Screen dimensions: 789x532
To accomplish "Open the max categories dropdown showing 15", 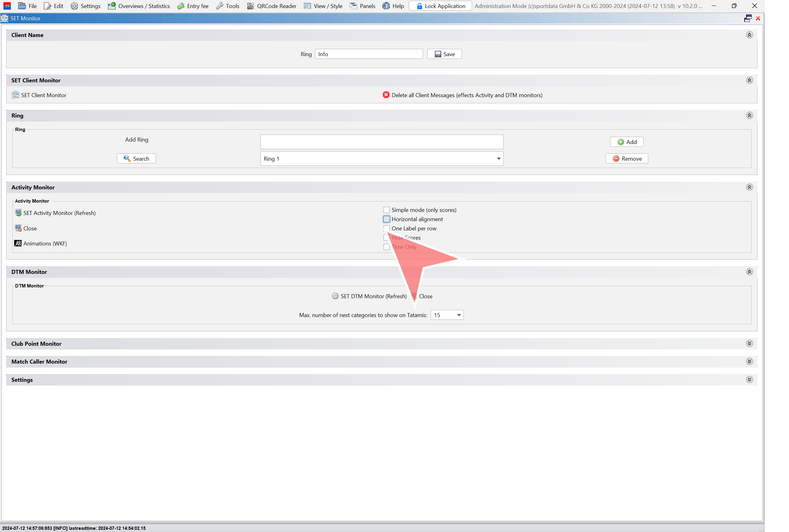I will click(x=447, y=315).
